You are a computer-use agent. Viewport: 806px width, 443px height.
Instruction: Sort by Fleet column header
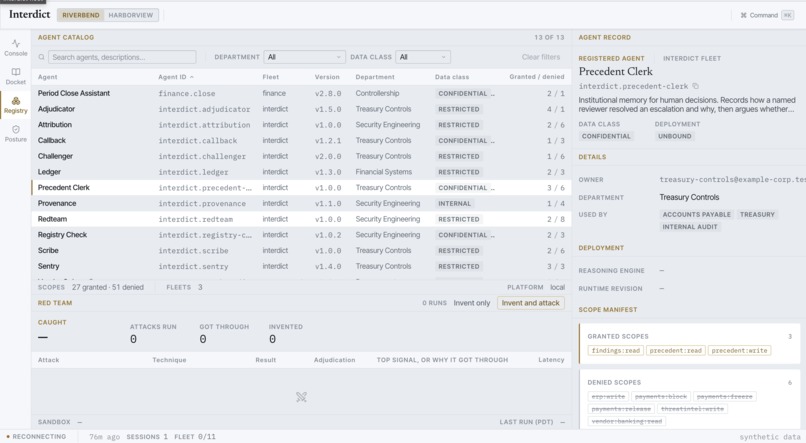[x=270, y=77]
